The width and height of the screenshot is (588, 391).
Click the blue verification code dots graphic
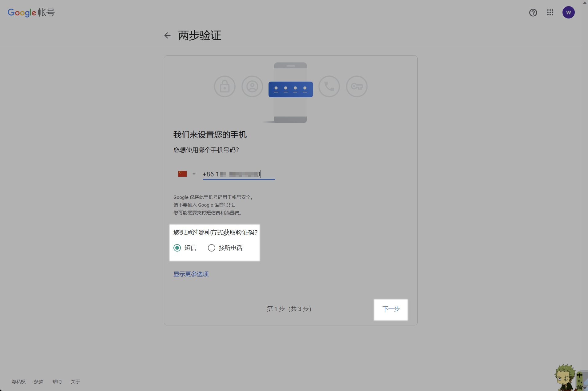pyautogui.click(x=291, y=89)
